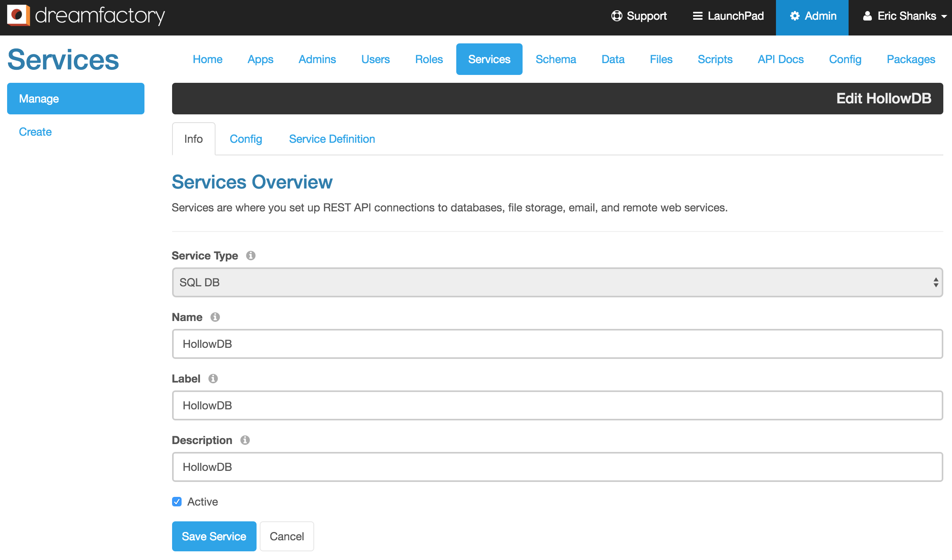Click the dreamfactory wordmark text
Image resolution: width=952 pixels, height=560 pixels.
(100, 16)
